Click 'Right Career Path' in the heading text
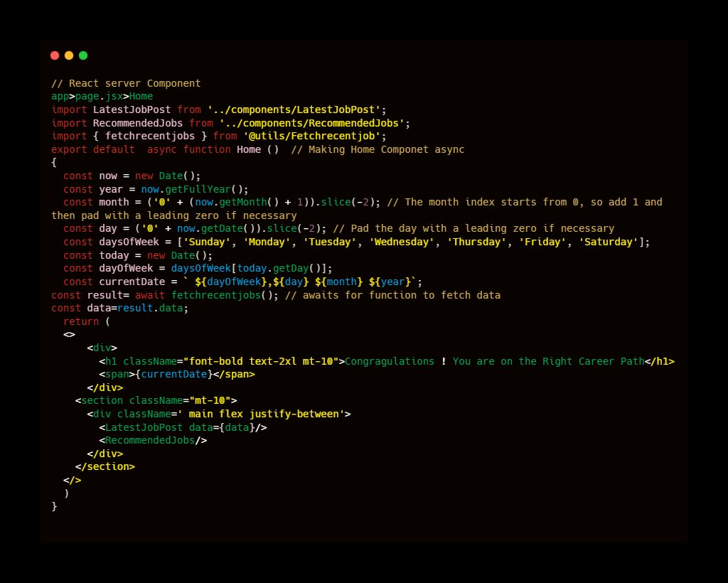The width and height of the screenshot is (728, 583). (594, 362)
